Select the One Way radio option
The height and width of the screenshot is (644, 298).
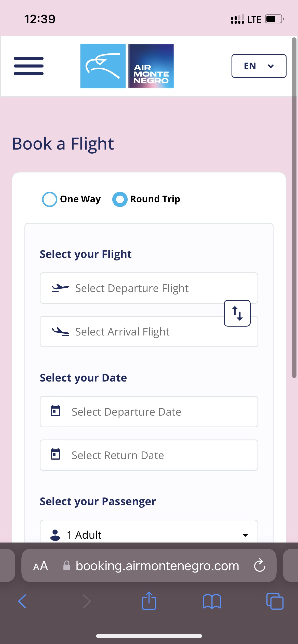[49, 199]
